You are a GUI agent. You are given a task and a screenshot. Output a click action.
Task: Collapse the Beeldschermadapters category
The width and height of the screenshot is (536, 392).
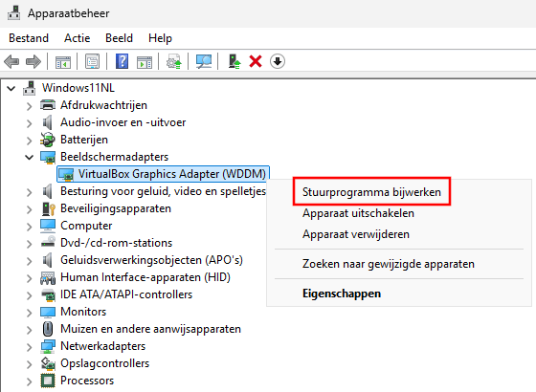pos(30,158)
